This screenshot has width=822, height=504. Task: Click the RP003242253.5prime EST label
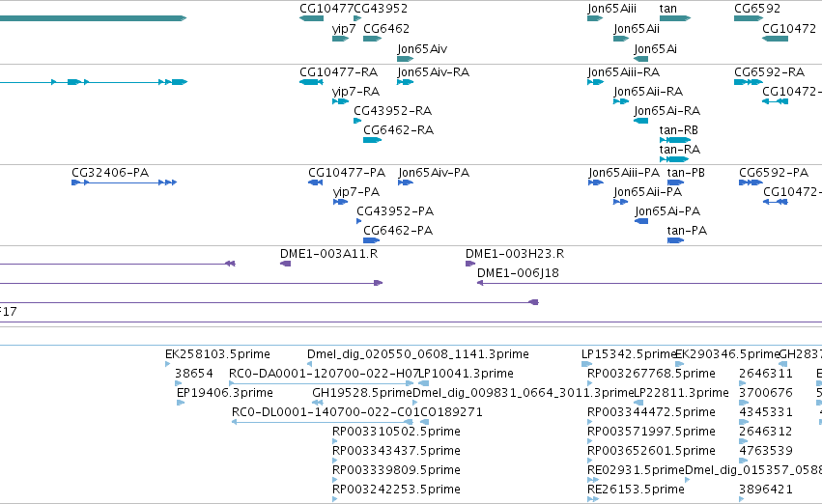[x=396, y=490]
